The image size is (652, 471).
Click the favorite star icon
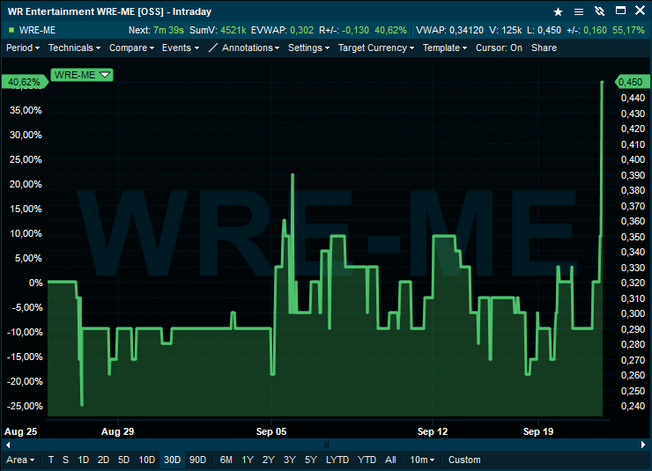tap(558, 12)
